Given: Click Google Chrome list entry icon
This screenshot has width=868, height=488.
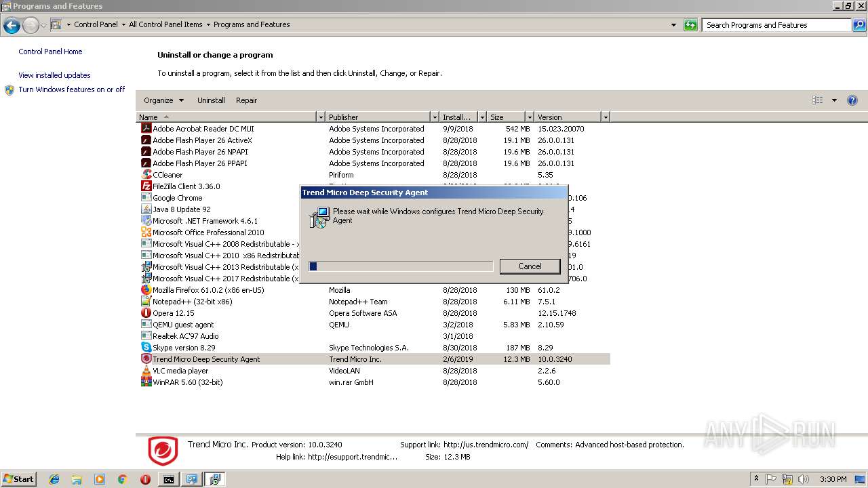Looking at the screenshot, I should click(145, 197).
